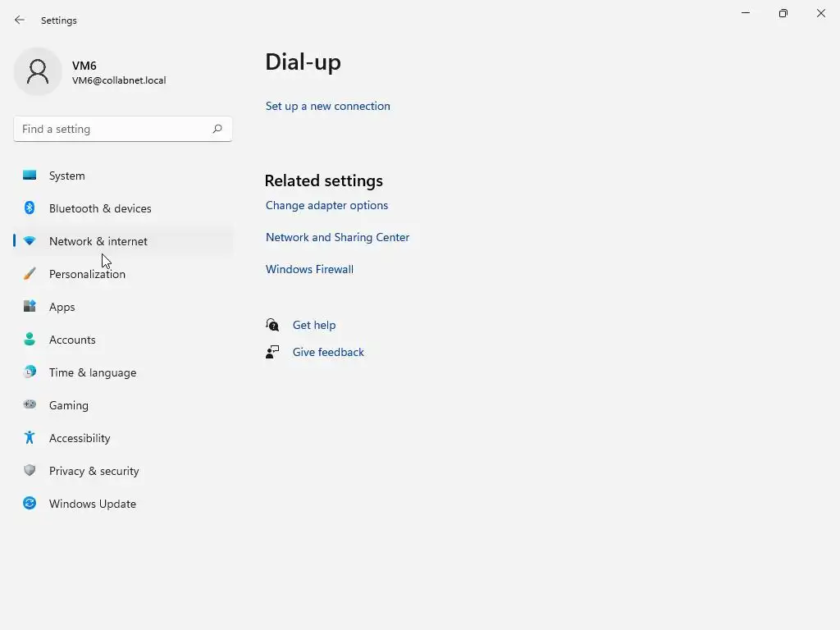
Task: Click the Accessibility figure icon
Action: 30,438
